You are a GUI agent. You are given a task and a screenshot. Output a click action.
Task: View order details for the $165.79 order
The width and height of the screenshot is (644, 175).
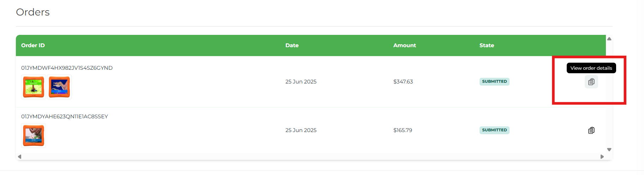[591, 130]
